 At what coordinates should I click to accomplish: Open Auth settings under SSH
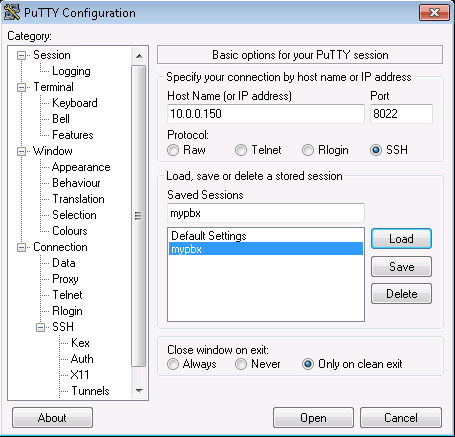tap(82, 359)
